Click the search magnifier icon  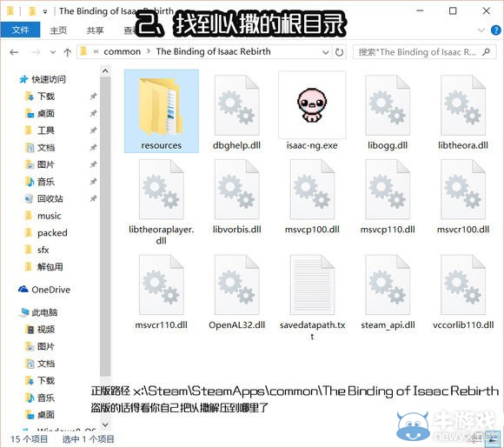click(487, 52)
